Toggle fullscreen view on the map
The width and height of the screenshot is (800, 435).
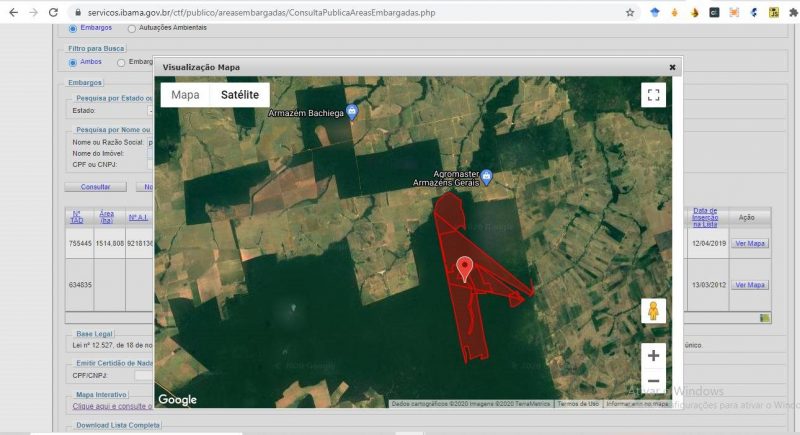pyautogui.click(x=653, y=95)
